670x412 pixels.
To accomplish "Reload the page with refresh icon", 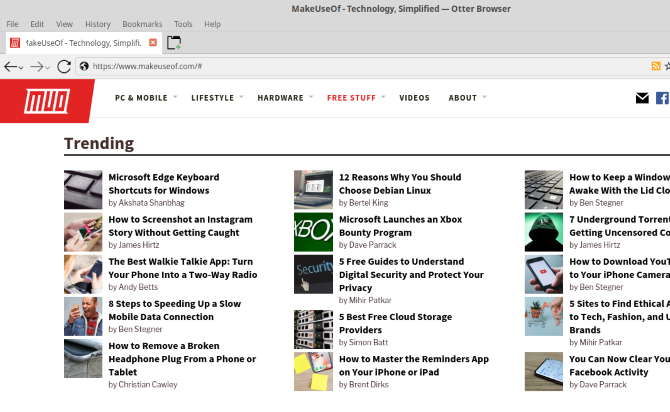I will pos(64,67).
